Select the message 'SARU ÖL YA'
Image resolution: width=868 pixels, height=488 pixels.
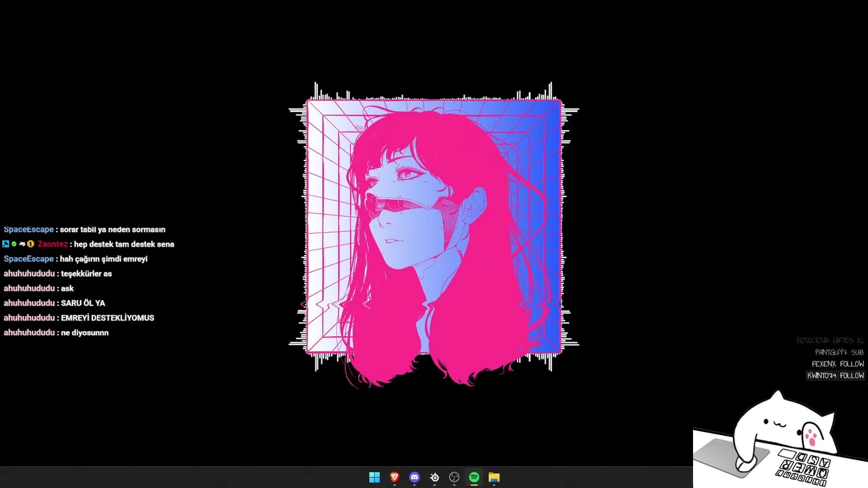83,303
